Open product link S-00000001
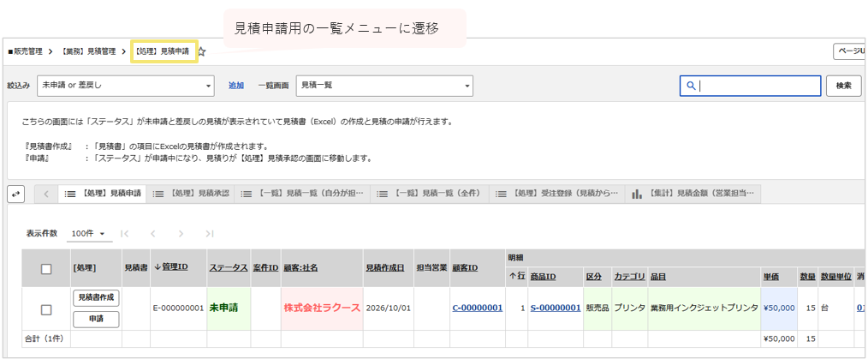Image resolution: width=868 pixels, height=359 pixels. pos(556,308)
